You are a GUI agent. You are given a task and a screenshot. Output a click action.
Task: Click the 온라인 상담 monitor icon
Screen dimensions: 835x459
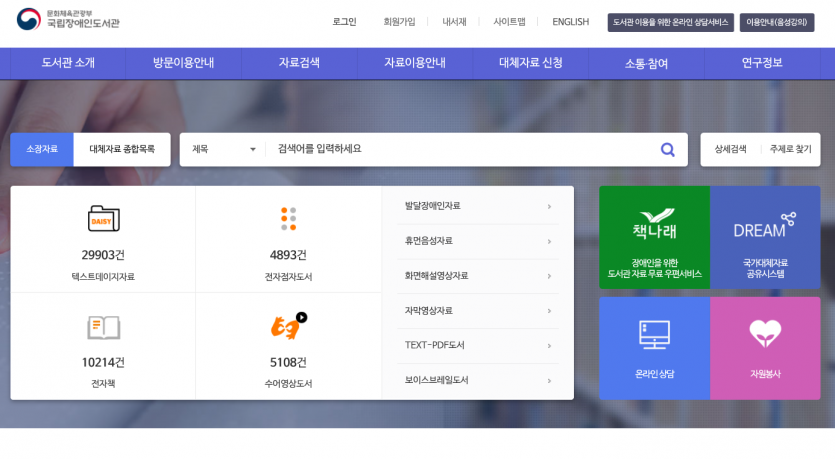(x=654, y=335)
